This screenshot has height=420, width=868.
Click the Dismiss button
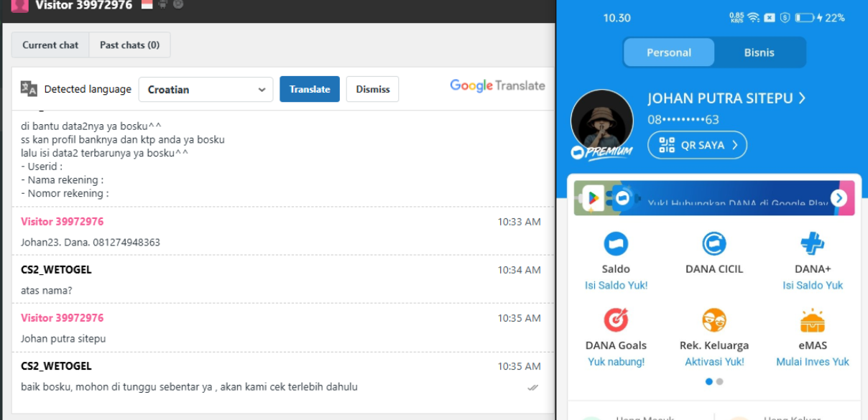click(373, 89)
